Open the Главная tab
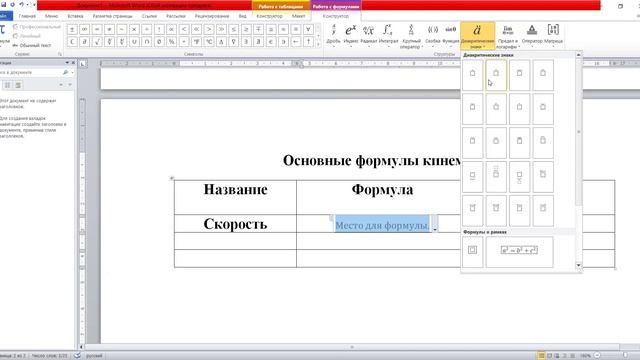The height and width of the screenshot is (360, 640). (27, 16)
